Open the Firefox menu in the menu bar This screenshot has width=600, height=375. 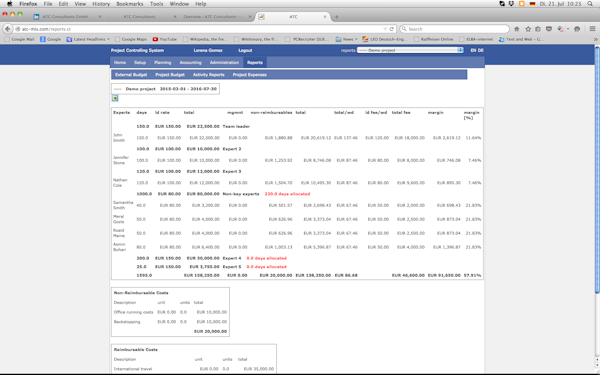click(x=28, y=4)
